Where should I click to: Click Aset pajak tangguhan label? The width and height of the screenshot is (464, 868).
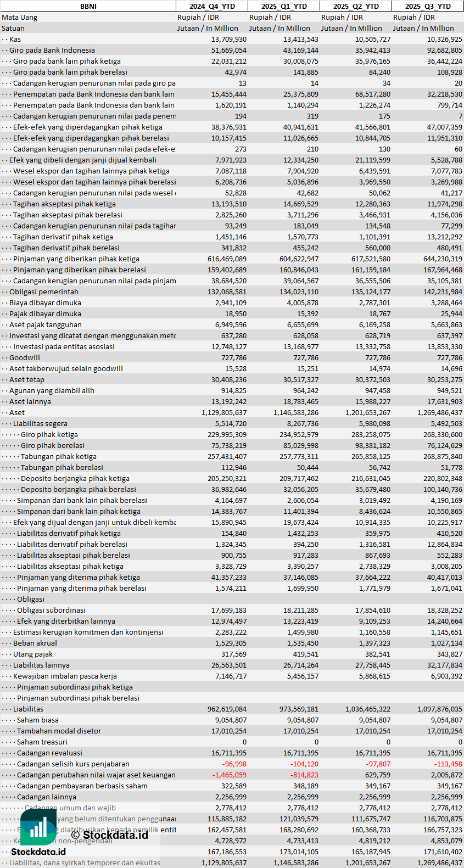(46, 324)
